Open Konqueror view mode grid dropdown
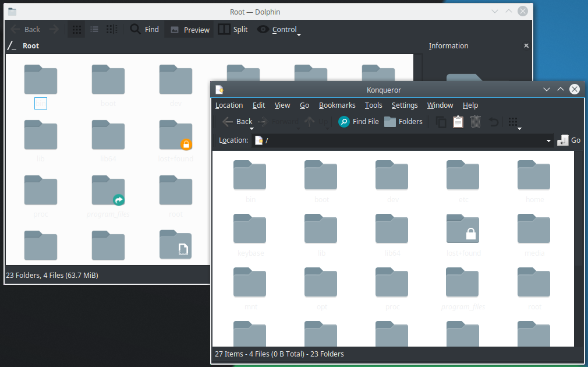Image resolution: width=588 pixels, height=367 pixels. [515, 122]
